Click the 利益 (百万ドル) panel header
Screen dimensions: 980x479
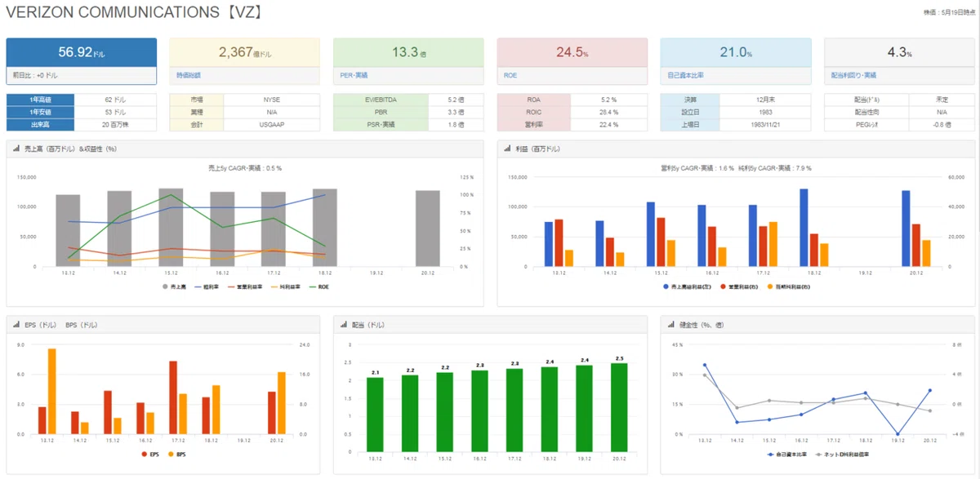pyautogui.click(x=735, y=149)
